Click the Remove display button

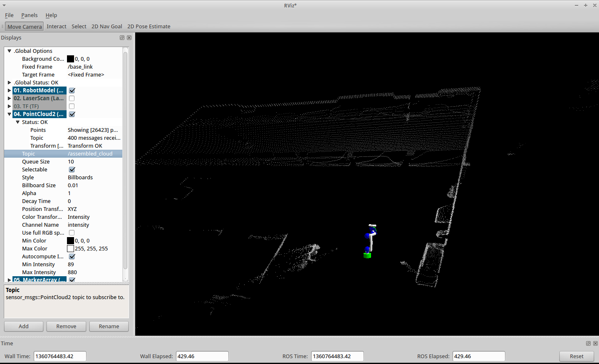point(66,326)
